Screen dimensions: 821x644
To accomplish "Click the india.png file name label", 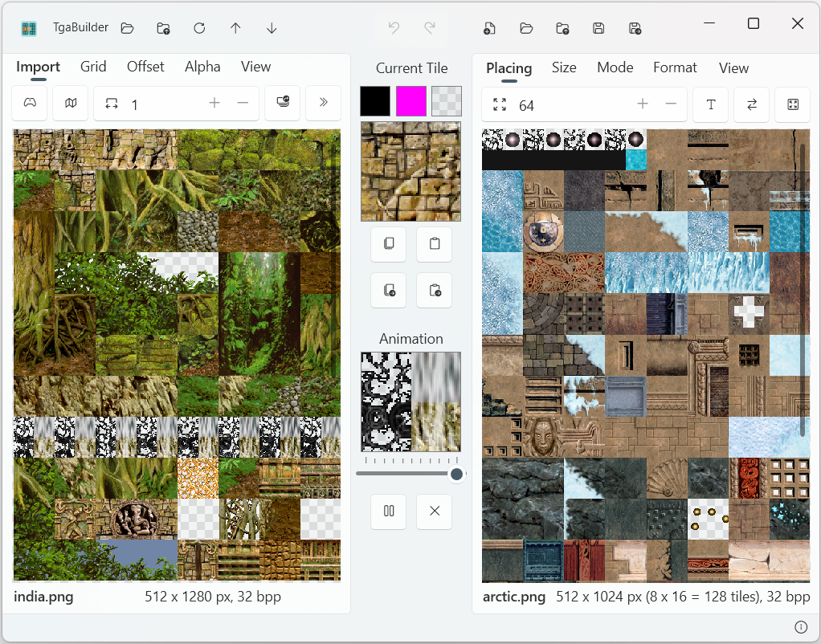I will coord(43,597).
